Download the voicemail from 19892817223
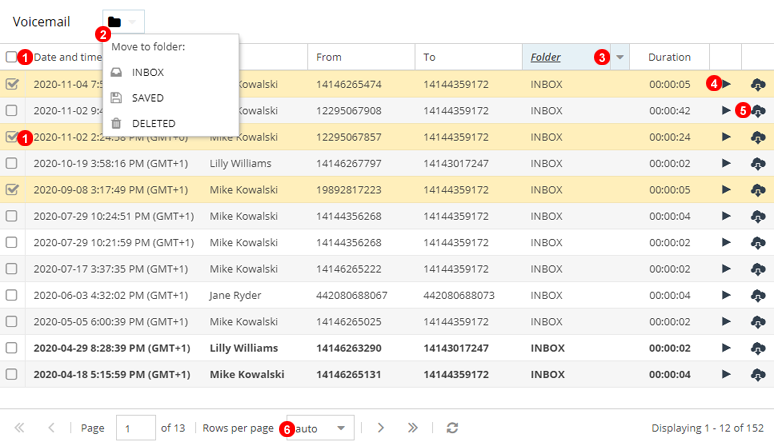 [x=758, y=190]
